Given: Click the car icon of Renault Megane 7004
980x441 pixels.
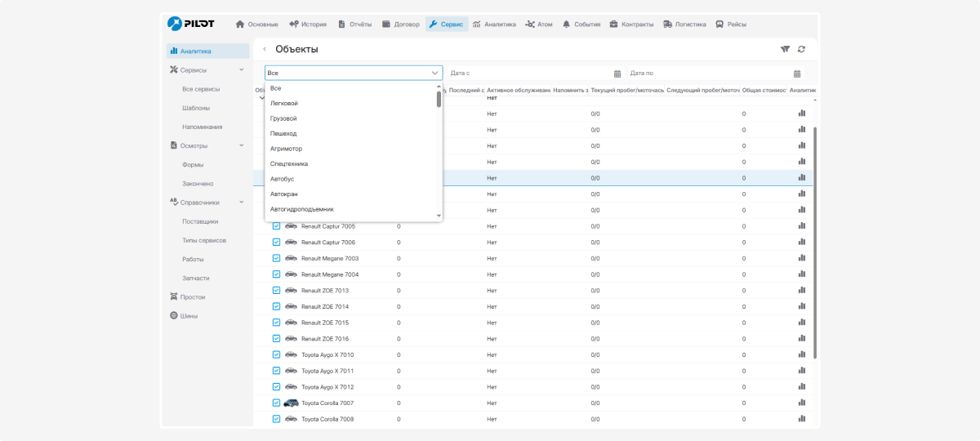Looking at the screenshot, I should point(291,274).
